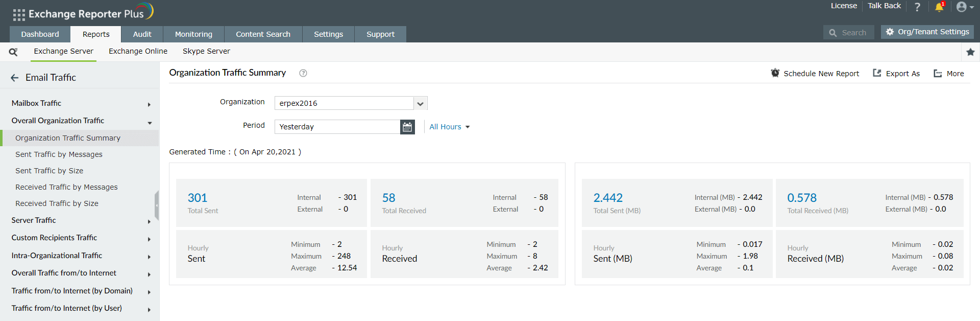
Task: Select the Exchange Server sub-tab
Action: pos(63,51)
